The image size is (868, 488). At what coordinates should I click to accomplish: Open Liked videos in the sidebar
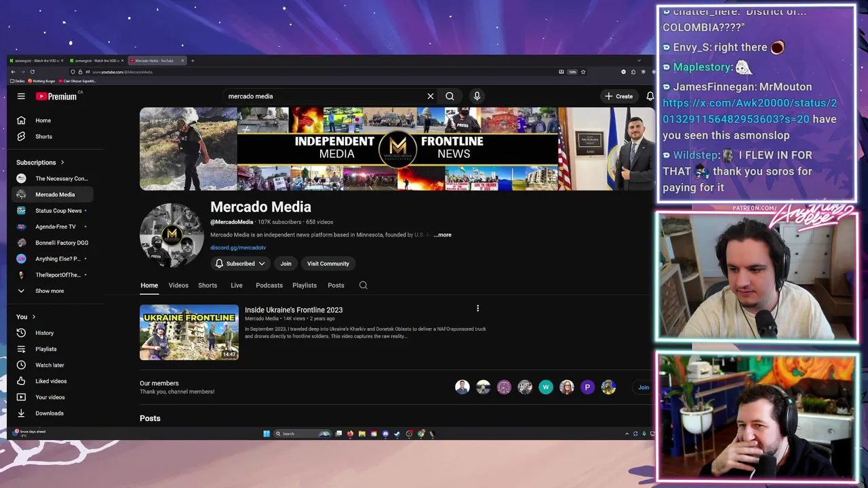(x=53, y=381)
